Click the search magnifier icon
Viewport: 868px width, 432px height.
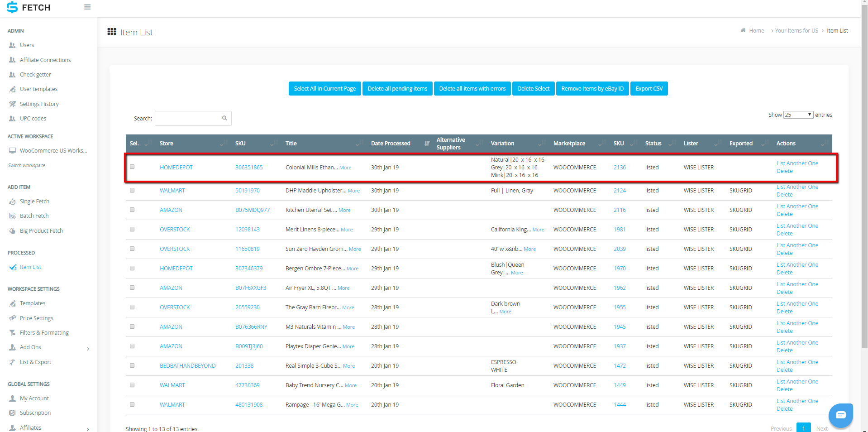point(224,118)
